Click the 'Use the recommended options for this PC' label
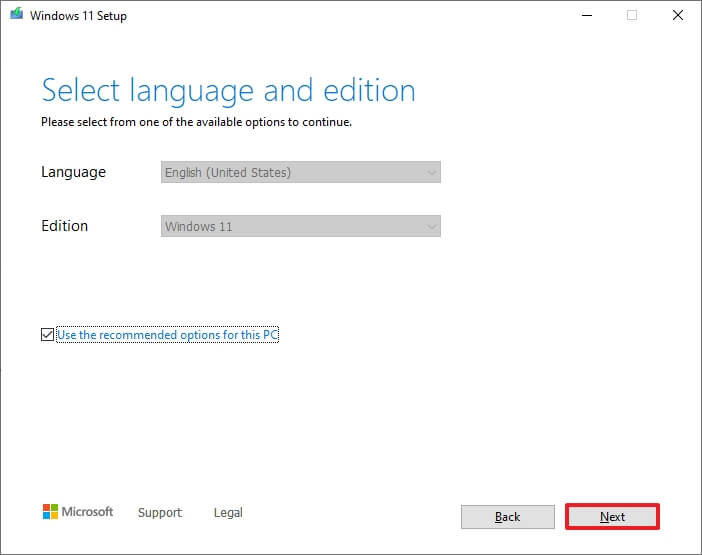The image size is (702, 555). coord(167,335)
